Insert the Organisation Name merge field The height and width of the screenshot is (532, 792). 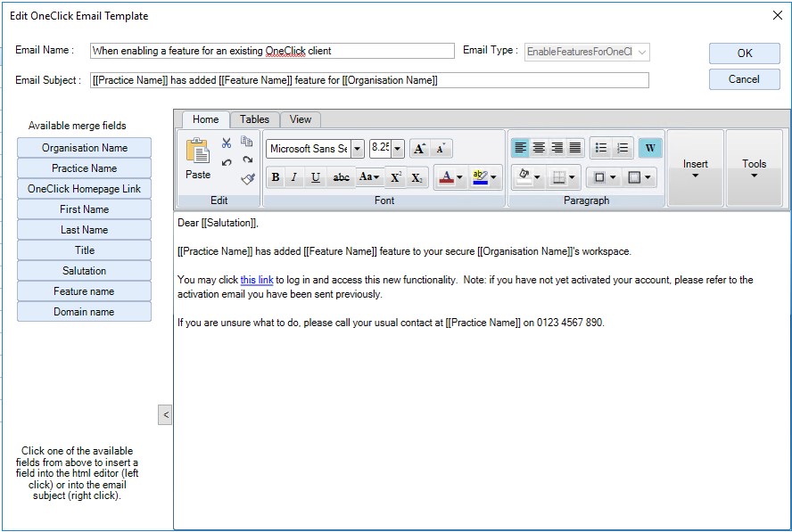coord(85,148)
